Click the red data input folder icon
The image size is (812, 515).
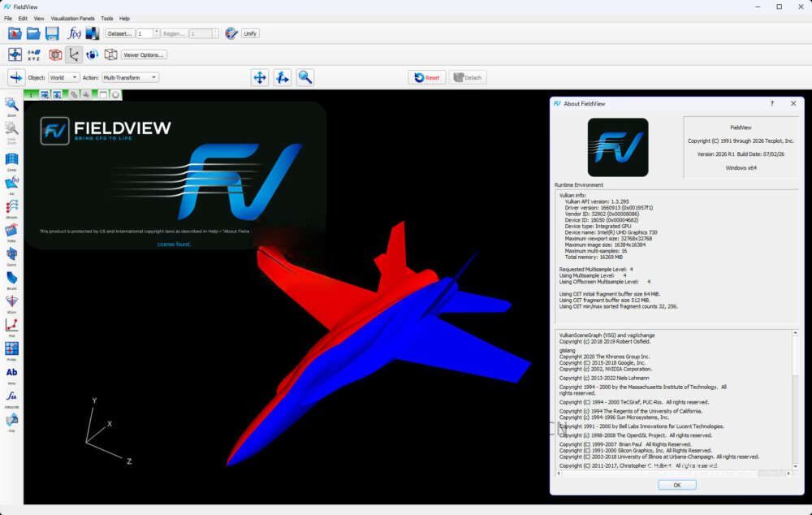click(x=15, y=33)
